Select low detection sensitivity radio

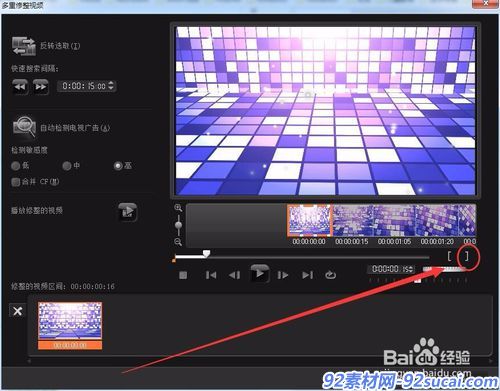point(15,166)
